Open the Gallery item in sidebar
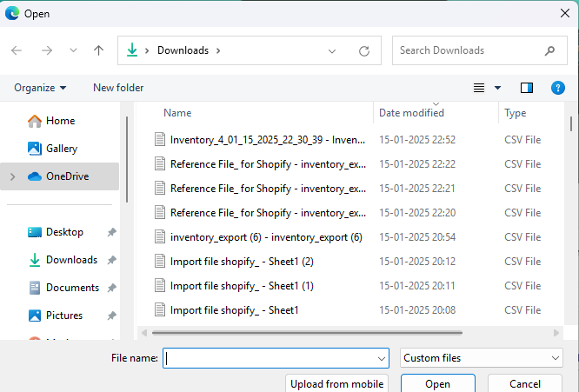Viewport: 579px width, 392px height. 61,149
